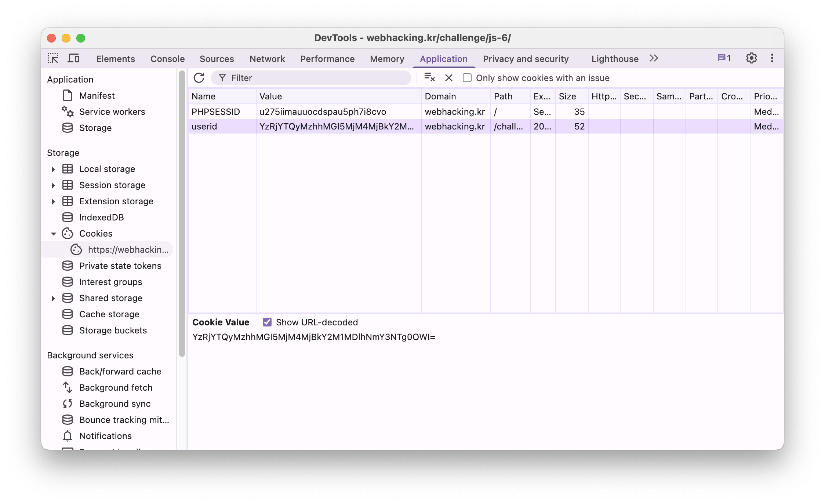Screen dimensions: 825x504
Task: Expand the Local storage tree node
Action: pos(54,169)
